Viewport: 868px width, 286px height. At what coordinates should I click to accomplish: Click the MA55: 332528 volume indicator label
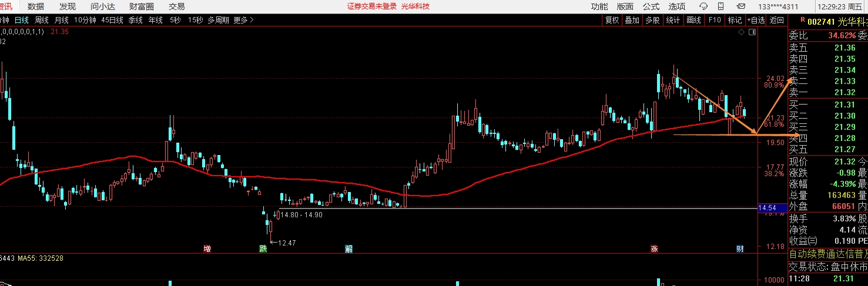click(x=41, y=258)
